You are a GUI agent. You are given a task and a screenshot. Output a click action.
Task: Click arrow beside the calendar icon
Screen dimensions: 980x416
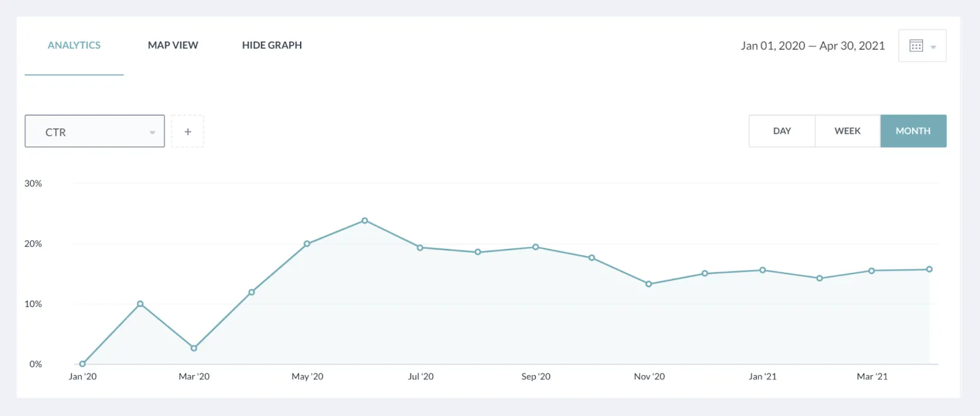[933, 47]
